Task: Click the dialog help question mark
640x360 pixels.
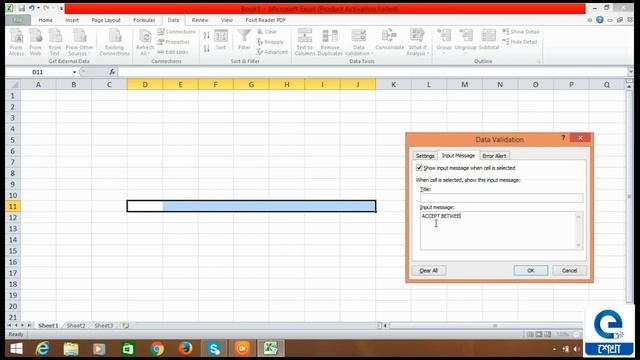Action: pos(563,138)
